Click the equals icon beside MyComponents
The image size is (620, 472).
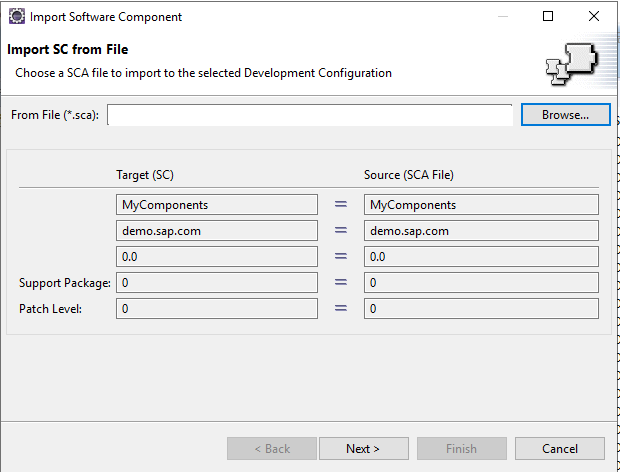[x=341, y=204]
